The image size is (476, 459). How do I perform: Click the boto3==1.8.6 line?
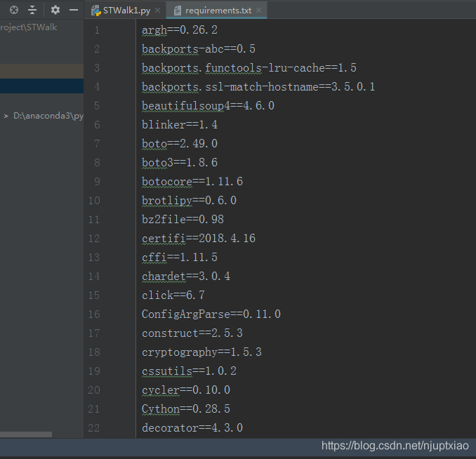click(180, 163)
